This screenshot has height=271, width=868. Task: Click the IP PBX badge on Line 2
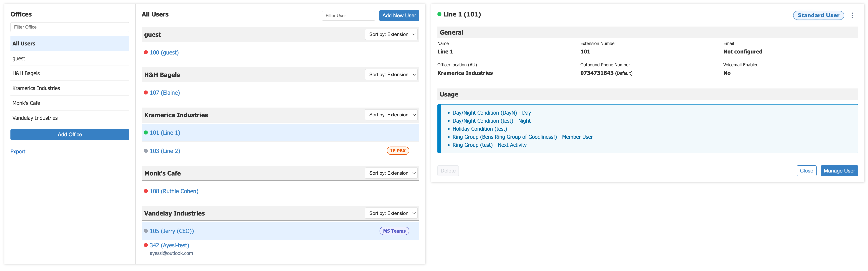398,151
